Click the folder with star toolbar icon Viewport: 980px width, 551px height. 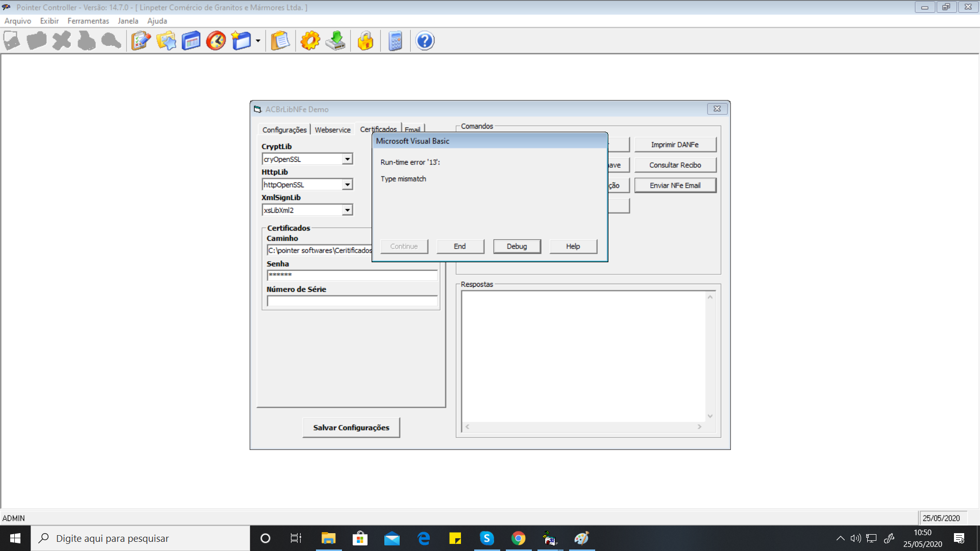pos(166,41)
